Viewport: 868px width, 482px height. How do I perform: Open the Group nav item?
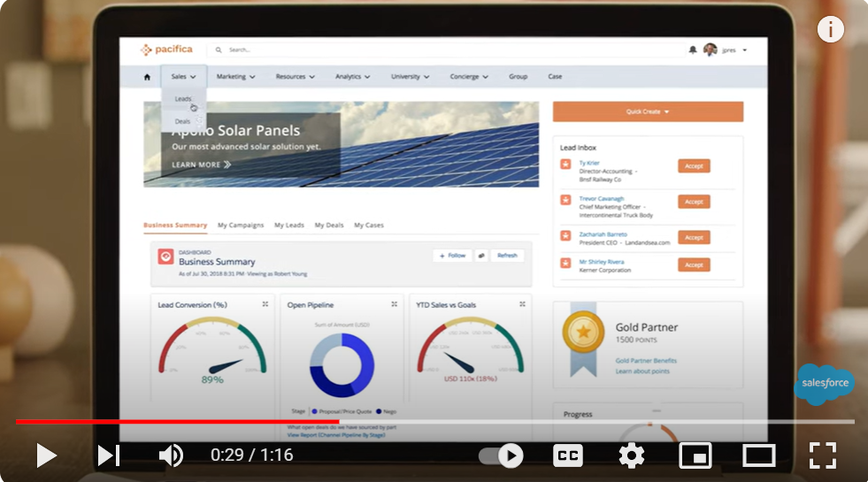click(518, 76)
